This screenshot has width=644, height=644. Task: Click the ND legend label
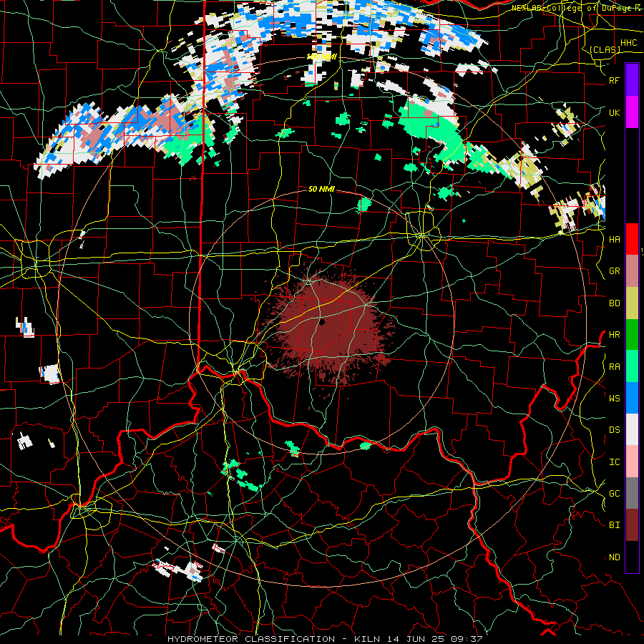(x=614, y=557)
